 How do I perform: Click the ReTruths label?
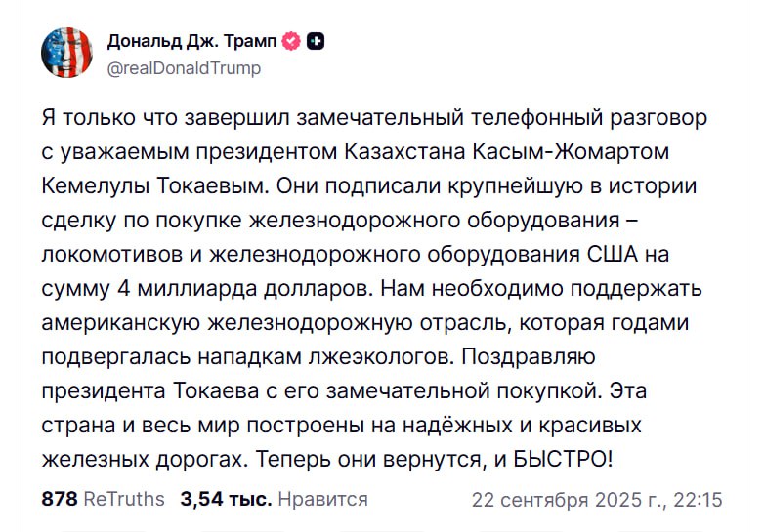pos(124,499)
